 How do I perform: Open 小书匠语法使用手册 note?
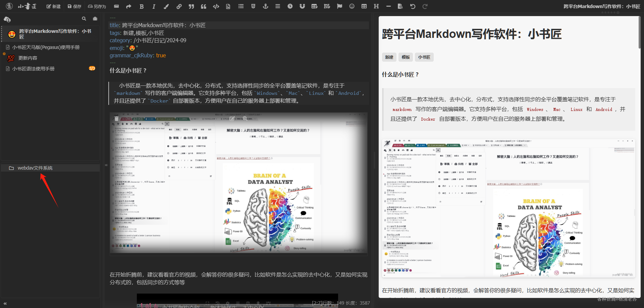(x=33, y=69)
